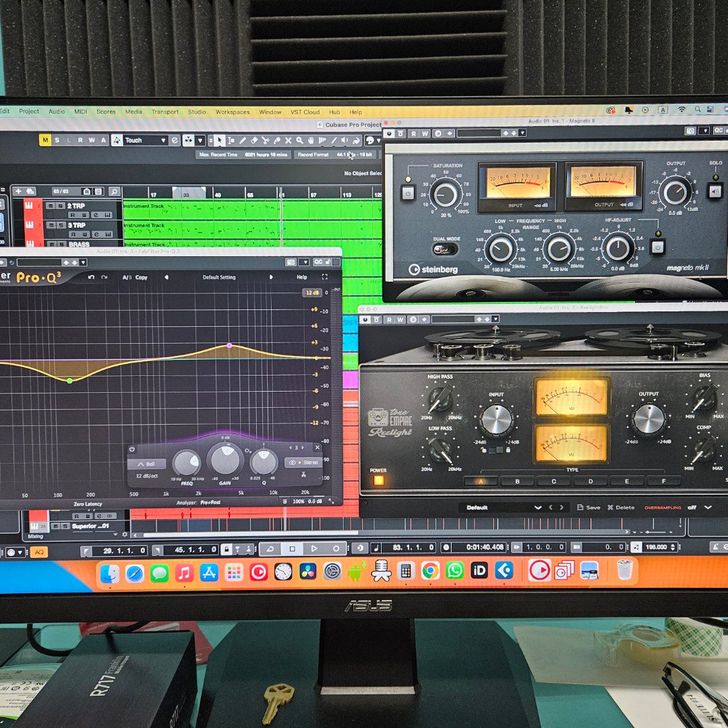Open the Transport menu
Image resolution: width=728 pixels, height=728 pixels.
pos(165,112)
